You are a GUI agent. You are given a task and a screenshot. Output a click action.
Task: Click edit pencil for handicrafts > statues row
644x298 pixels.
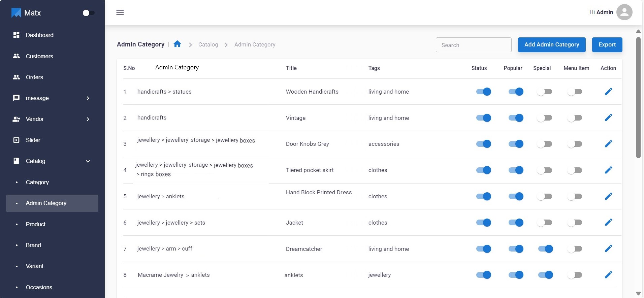click(x=608, y=92)
